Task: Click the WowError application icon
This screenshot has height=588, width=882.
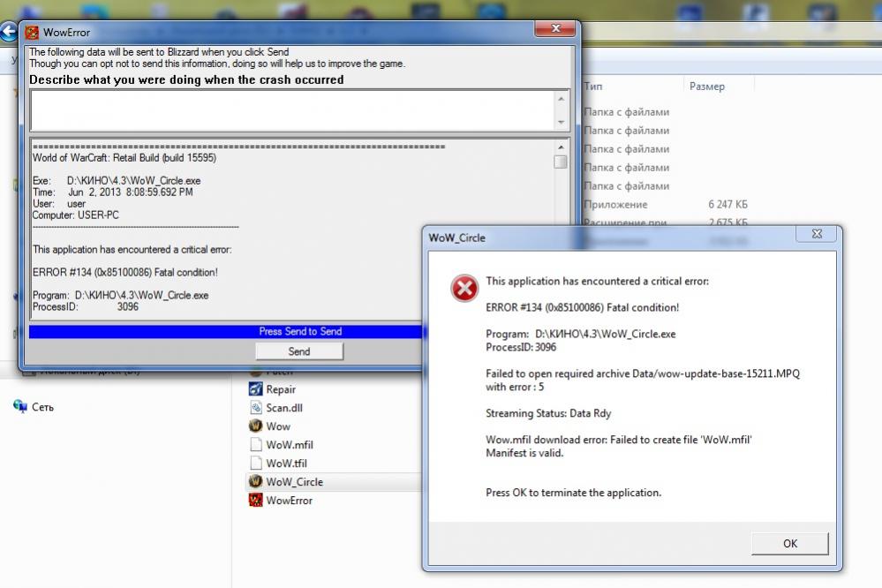Action: coord(256,501)
